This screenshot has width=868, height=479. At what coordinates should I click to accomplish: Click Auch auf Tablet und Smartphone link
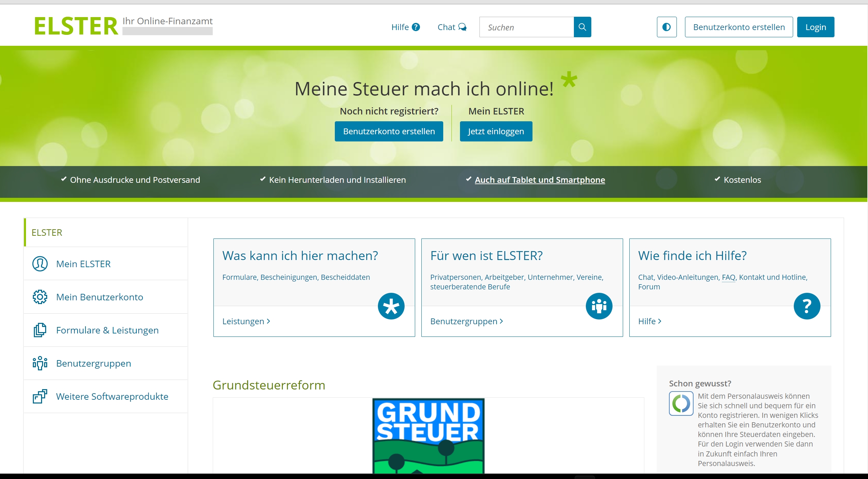pos(540,180)
